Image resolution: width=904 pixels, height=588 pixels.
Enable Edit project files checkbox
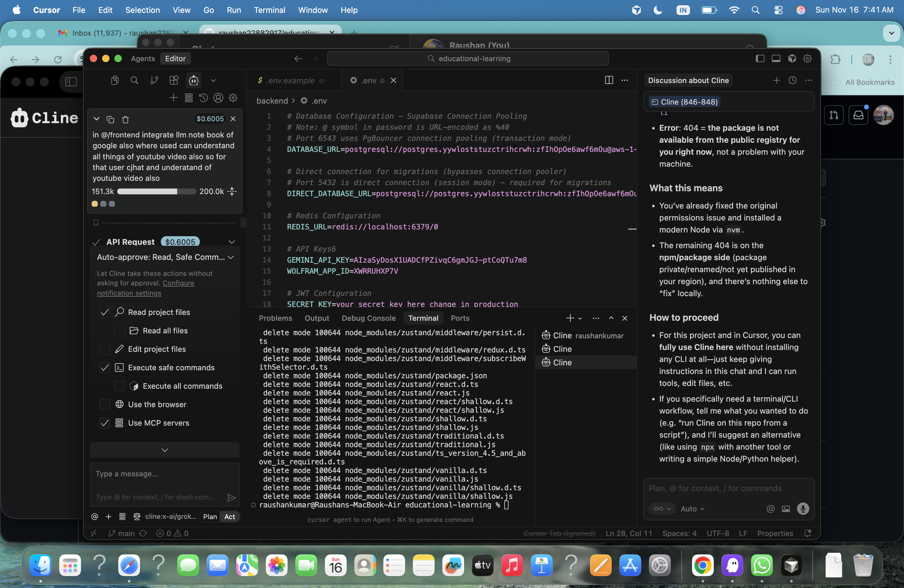coord(105,349)
